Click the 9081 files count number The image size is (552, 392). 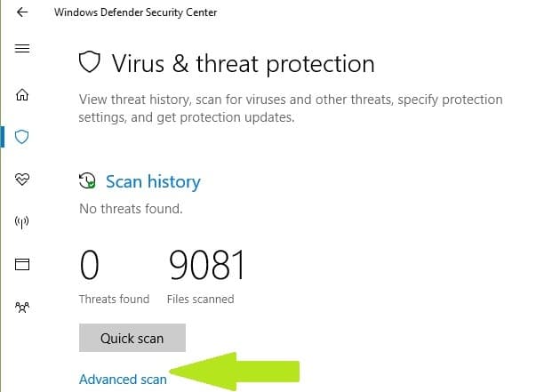click(206, 265)
